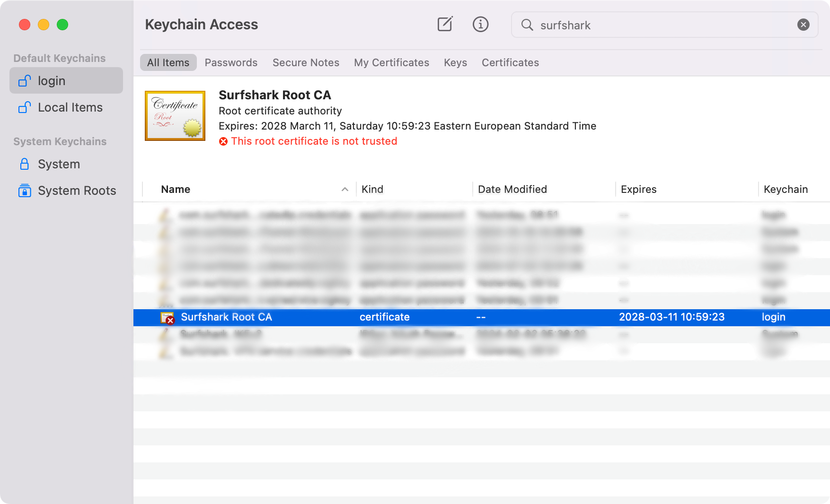This screenshot has height=504, width=830.
Task: Open the info inspector icon
Action: (480, 24)
